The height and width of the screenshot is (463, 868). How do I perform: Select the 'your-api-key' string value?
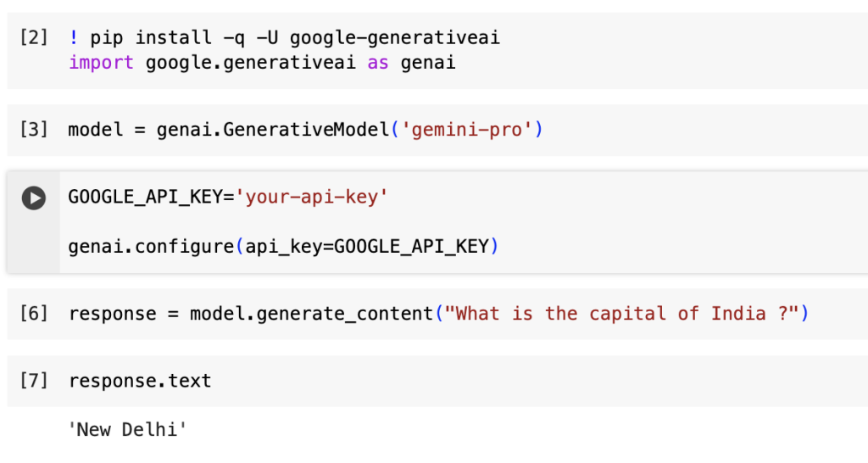point(311,198)
